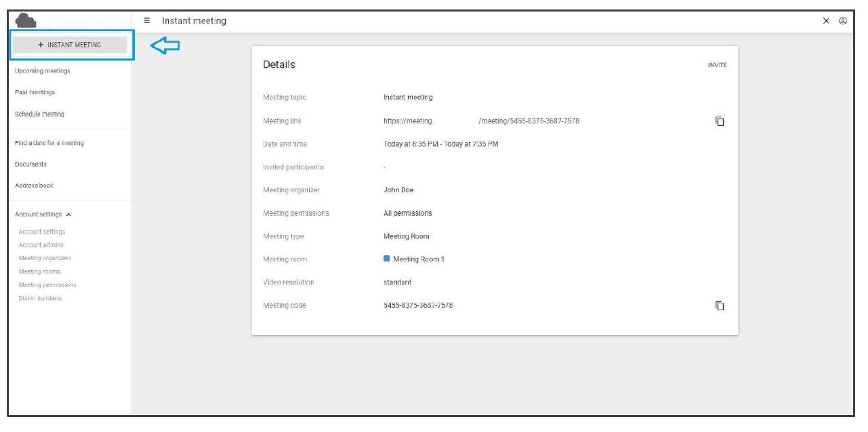Open Find a date for a meeting

(49, 143)
